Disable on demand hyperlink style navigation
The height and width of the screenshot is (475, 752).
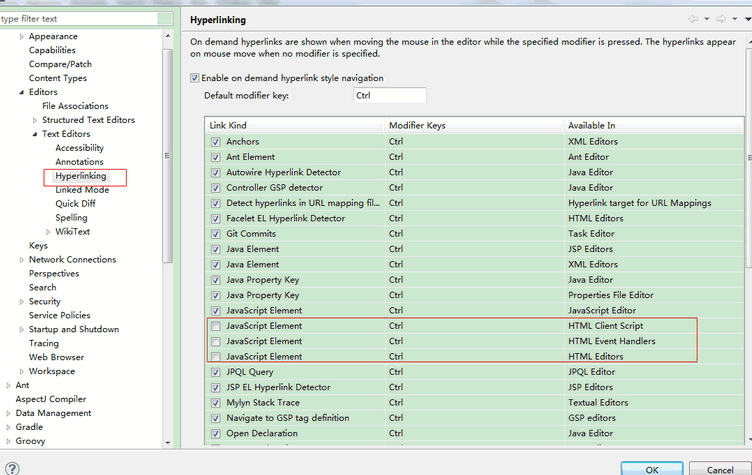(195, 78)
